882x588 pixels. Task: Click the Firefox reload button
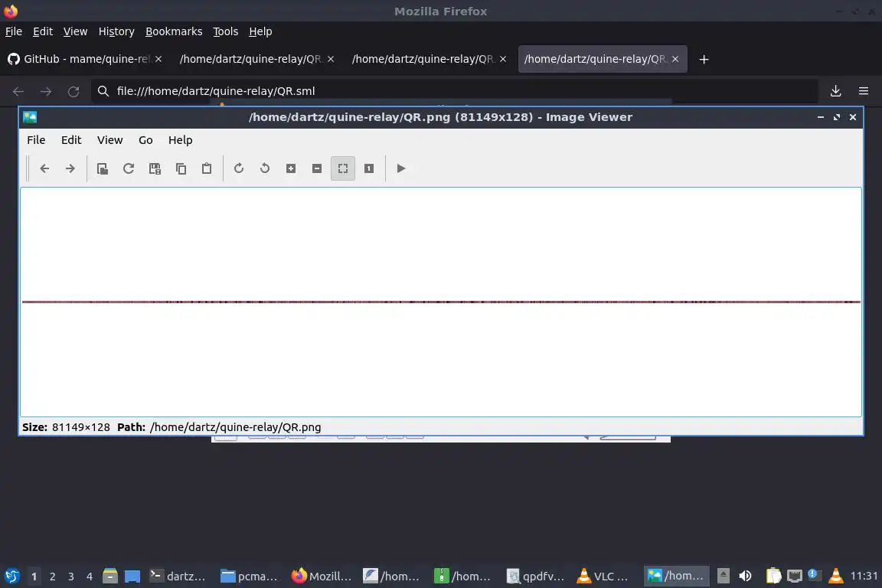pos(73,91)
